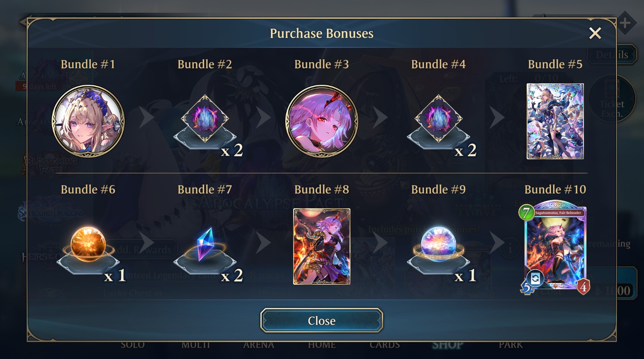This screenshot has height=359, width=644.
Task: Click the Bundle #10 label
Action: click(555, 190)
